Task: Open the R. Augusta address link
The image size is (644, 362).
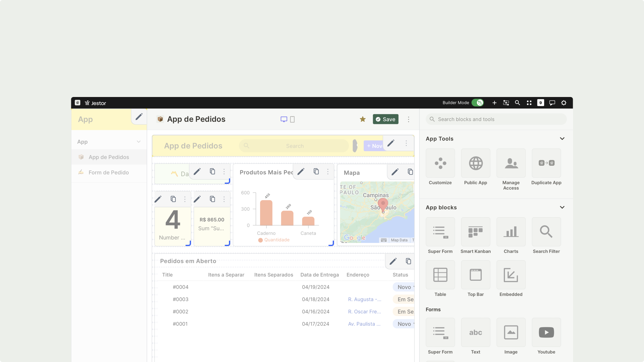Action: tap(364, 299)
